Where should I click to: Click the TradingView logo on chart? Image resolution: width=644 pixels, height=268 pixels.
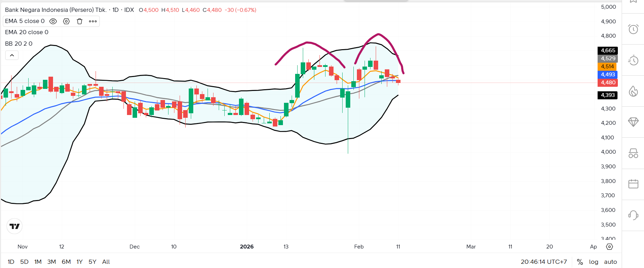(15, 226)
